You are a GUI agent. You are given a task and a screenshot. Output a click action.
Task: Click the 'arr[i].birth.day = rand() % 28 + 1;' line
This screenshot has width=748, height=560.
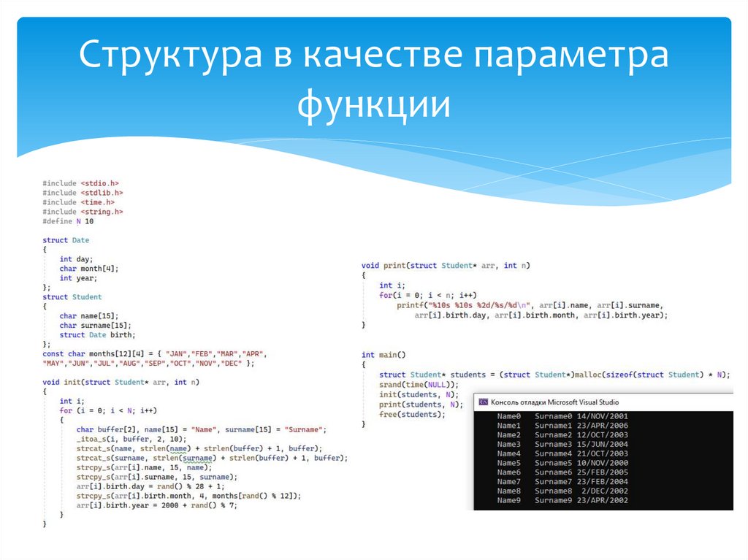point(150,486)
